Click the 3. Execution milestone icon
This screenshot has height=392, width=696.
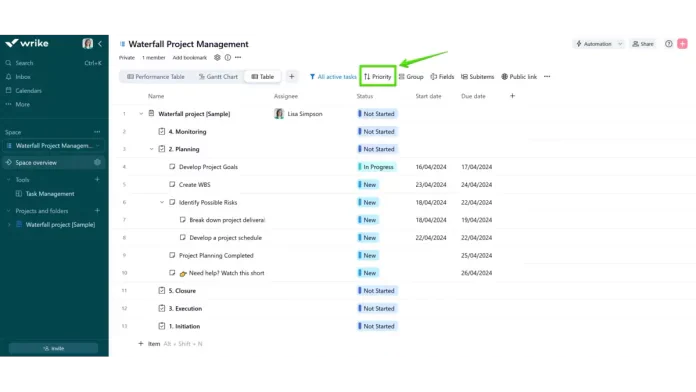coord(162,308)
